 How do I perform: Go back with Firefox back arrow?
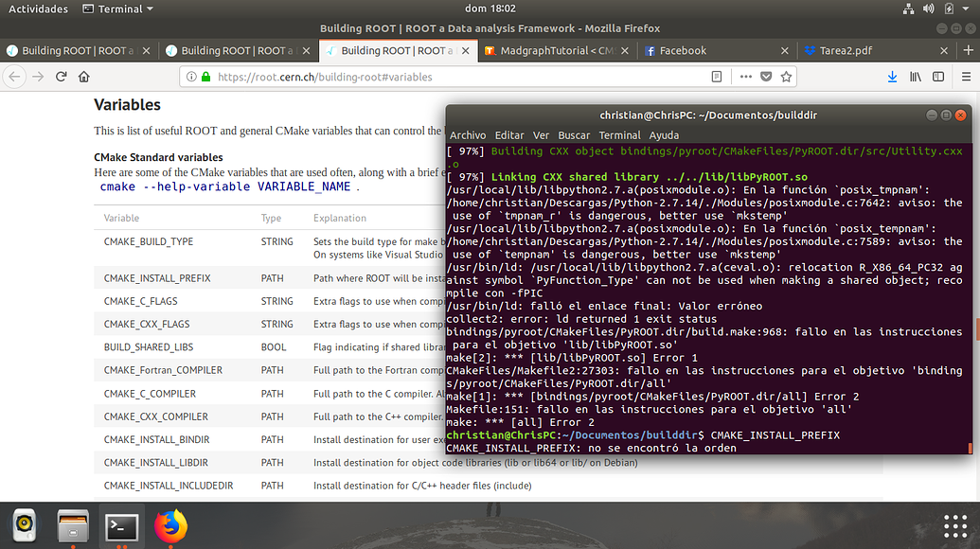tap(14, 77)
